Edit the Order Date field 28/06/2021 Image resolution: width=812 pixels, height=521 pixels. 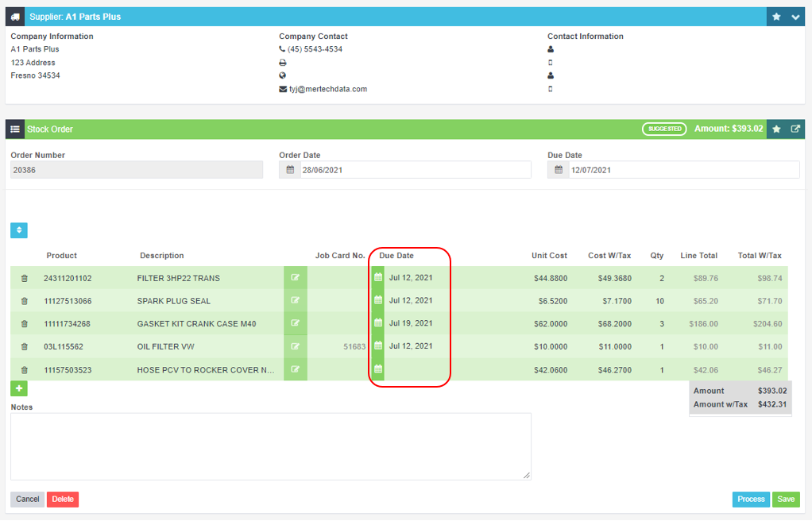416,170
